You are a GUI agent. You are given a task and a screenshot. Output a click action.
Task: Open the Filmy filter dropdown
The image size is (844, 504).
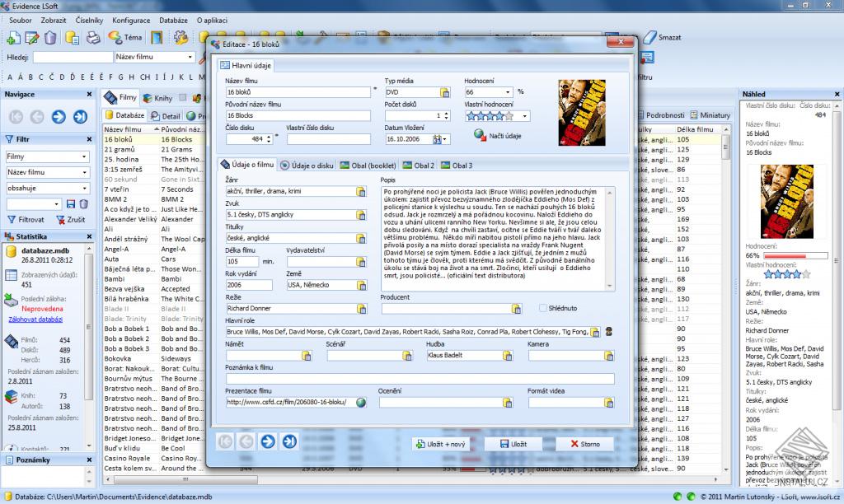[x=84, y=156]
